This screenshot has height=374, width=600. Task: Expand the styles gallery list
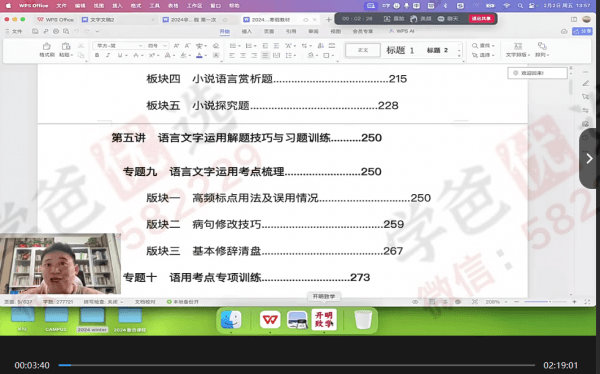coord(459,56)
